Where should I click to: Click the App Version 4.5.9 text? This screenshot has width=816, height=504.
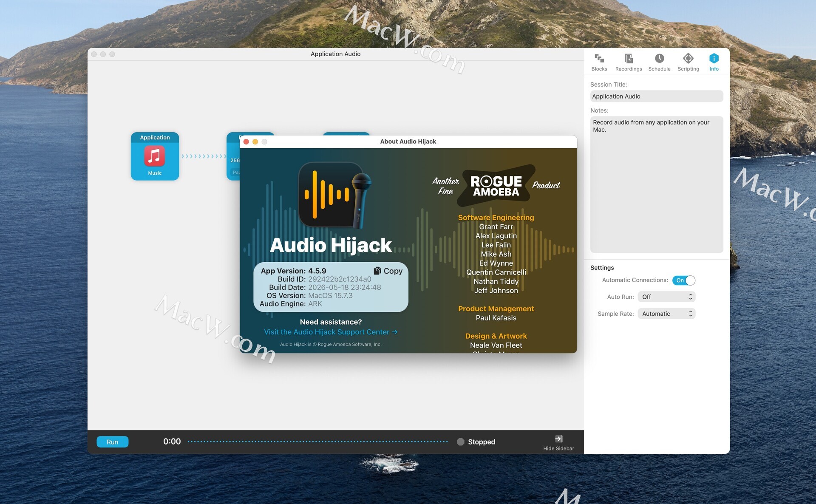click(x=294, y=271)
